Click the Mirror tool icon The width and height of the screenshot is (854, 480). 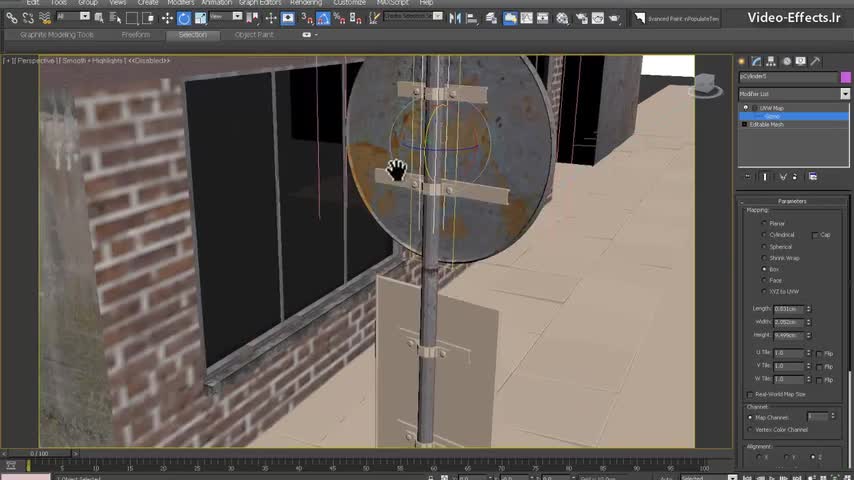pyautogui.click(x=455, y=18)
